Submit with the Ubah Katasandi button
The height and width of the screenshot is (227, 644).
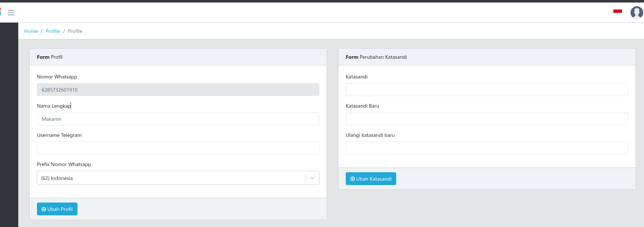point(371,179)
